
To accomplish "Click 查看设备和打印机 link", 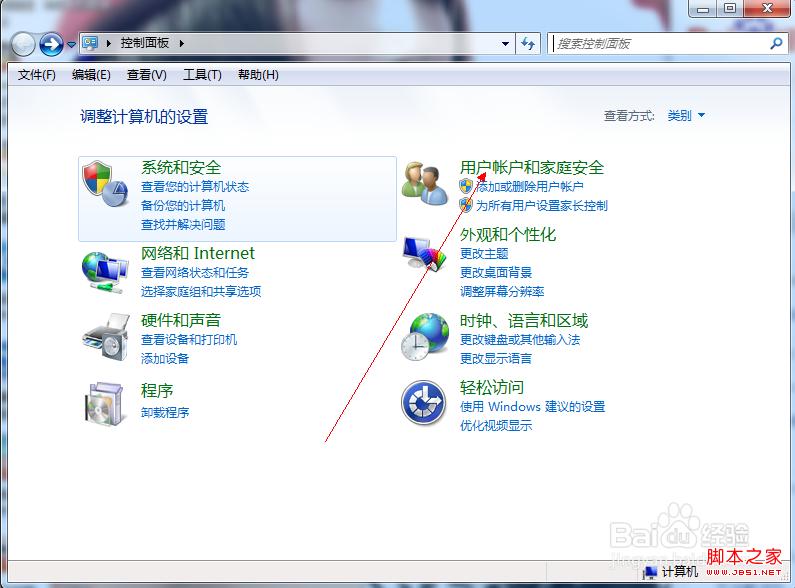I will (x=189, y=339).
